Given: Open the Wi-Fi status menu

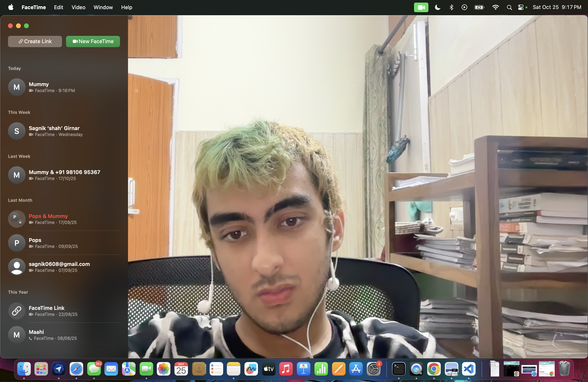Looking at the screenshot, I should 495,7.
